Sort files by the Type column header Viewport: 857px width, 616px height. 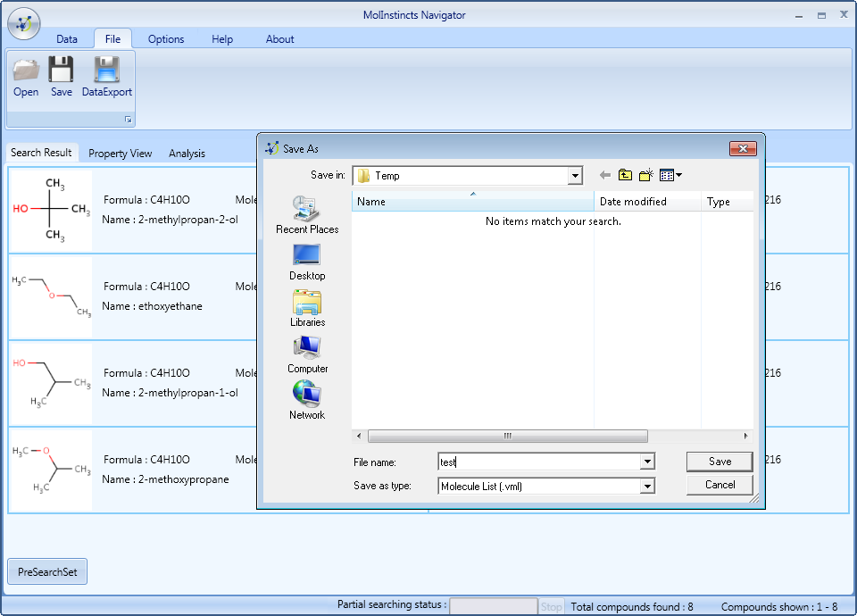pos(728,201)
